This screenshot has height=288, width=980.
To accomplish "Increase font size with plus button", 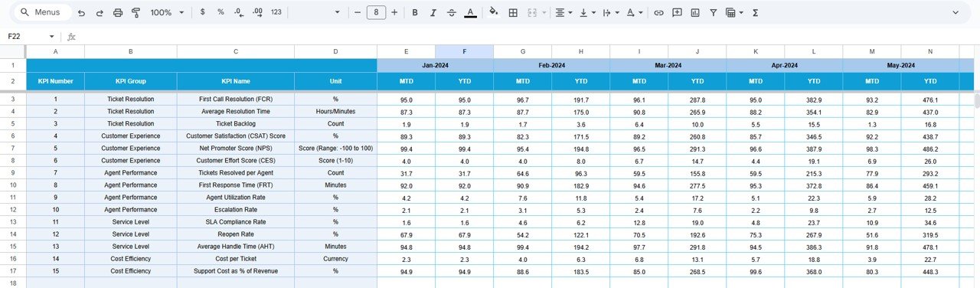I will pos(394,12).
